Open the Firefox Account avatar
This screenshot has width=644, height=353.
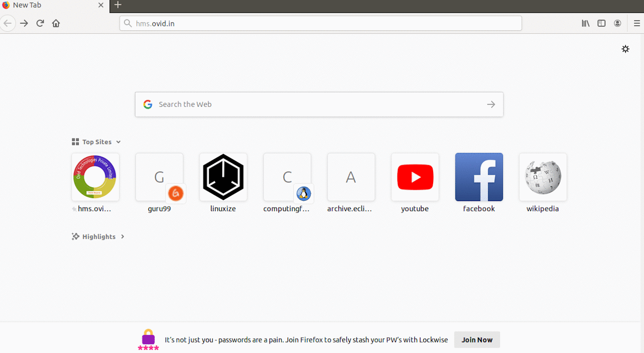pyautogui.click(x=618, y=23)
